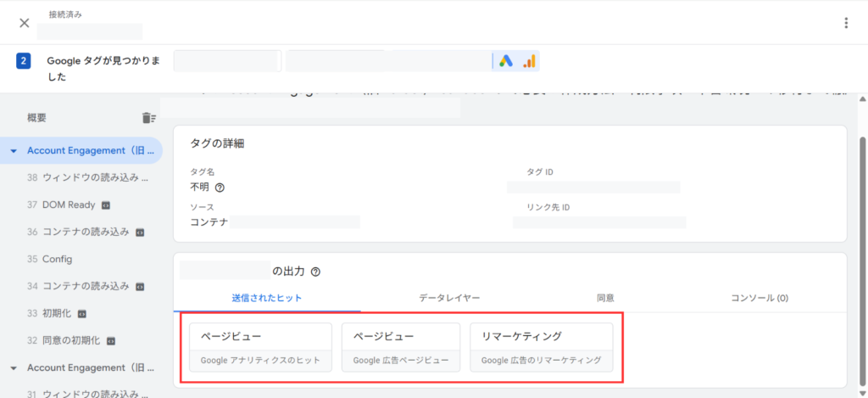Click the コンテナ source value

209,222
